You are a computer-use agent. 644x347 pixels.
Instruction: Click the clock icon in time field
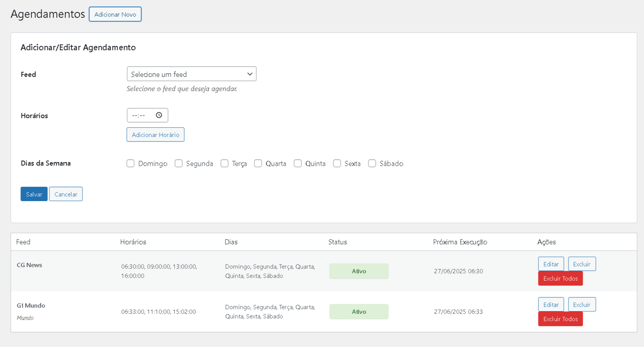tap(159, 115)
